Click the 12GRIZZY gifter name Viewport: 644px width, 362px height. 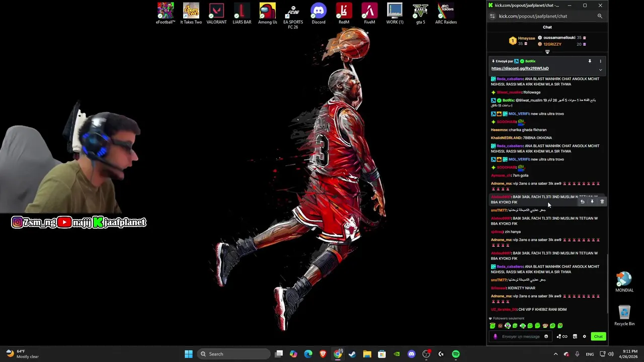552,44
